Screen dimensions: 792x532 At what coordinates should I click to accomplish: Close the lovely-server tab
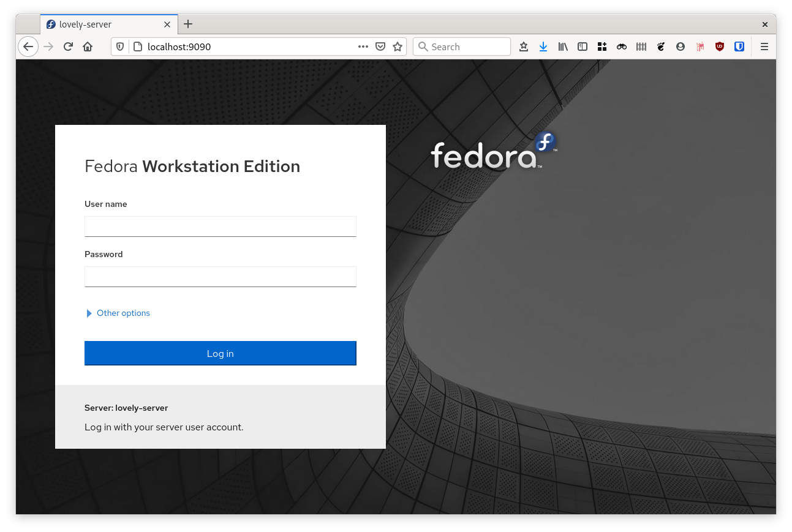[x=168, y=24]
